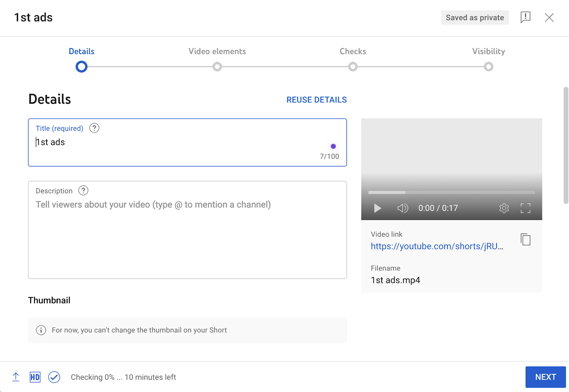Open video player settings gear
Viewport: 569px width, 392px height.
[x=504, y=208]
